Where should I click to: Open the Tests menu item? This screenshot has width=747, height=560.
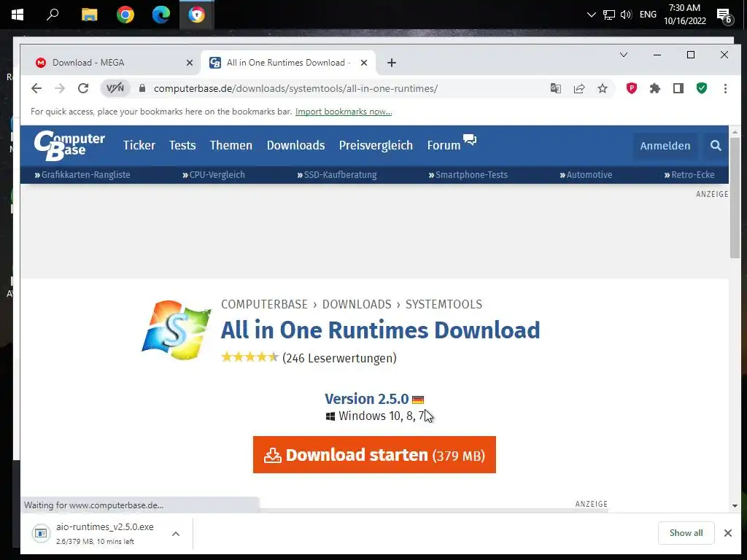182,145
